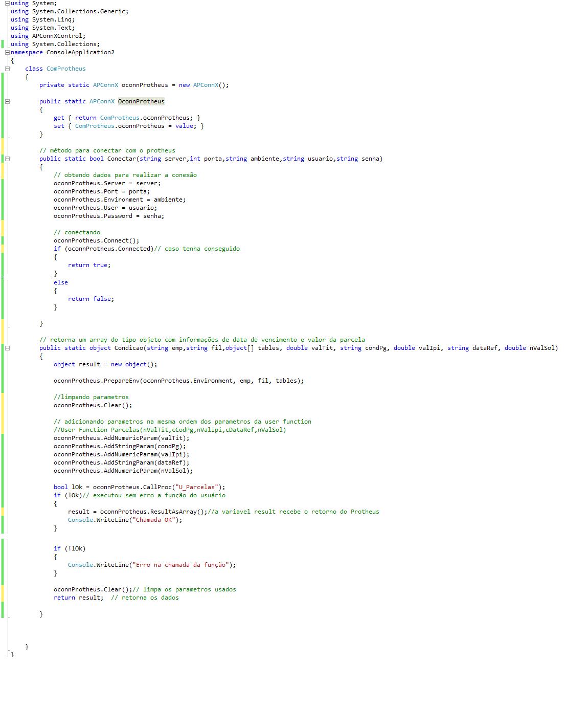Click the "Chamada OK" string

click(x=154, y=520)
